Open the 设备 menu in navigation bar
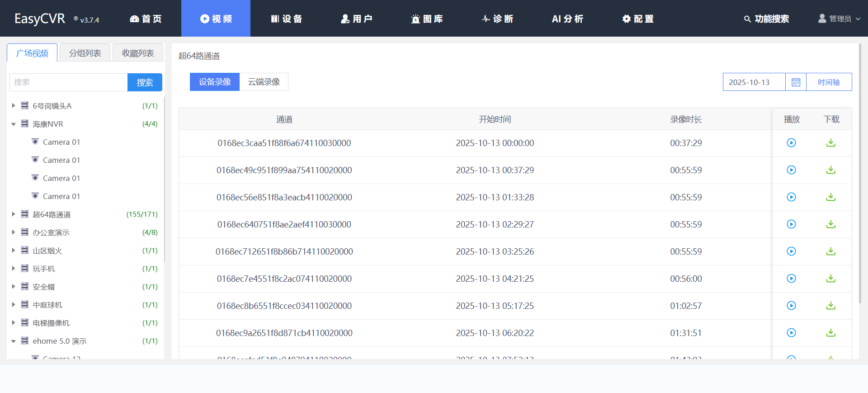868x393 pixels. pyautogui.click(x=286, y=19)
